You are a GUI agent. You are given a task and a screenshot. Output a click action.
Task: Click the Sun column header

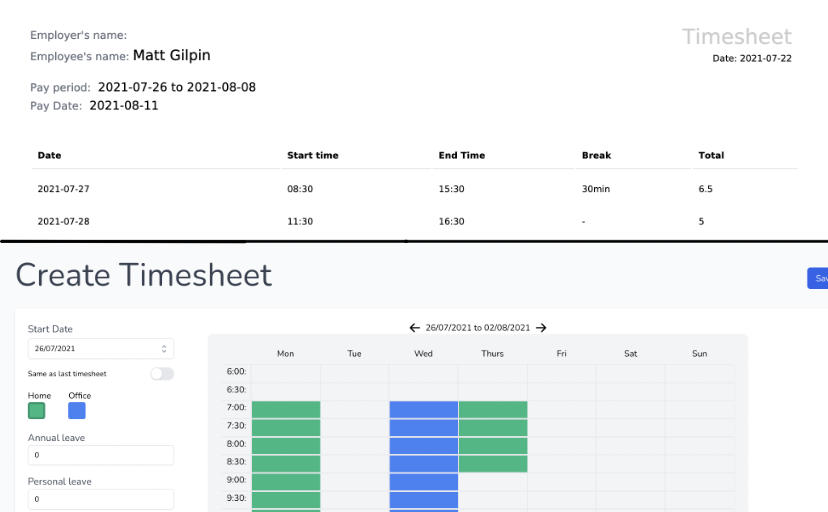pos(700,354)
